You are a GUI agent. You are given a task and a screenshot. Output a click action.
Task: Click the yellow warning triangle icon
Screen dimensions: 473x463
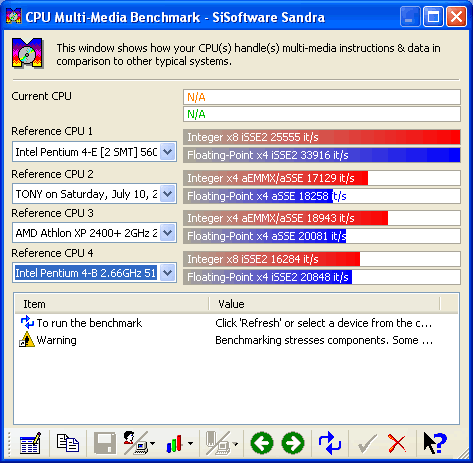(27, 339)
